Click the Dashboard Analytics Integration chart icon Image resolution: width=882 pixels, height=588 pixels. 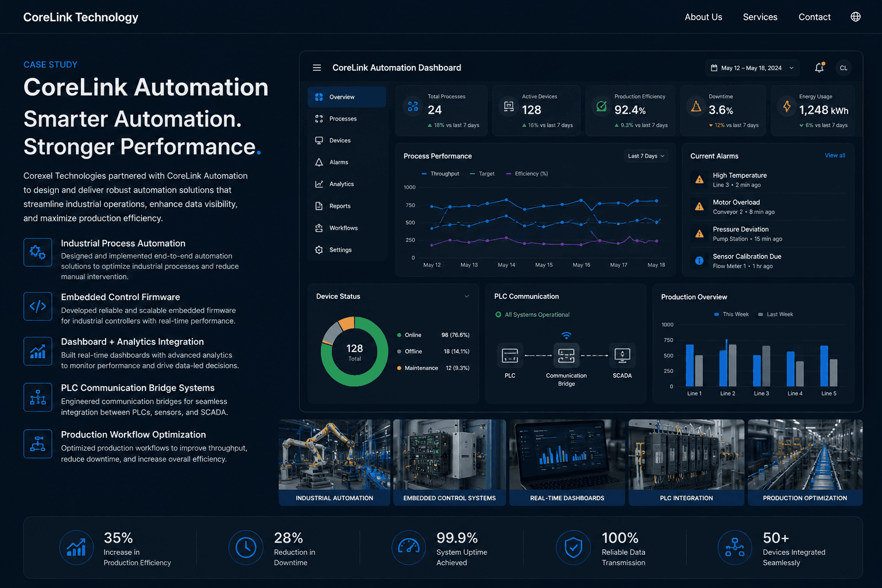(x=38, y=351)
